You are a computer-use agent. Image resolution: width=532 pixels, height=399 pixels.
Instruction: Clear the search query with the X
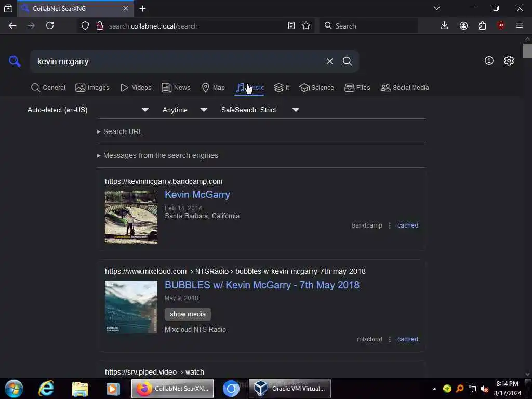[x=329, y=61]
